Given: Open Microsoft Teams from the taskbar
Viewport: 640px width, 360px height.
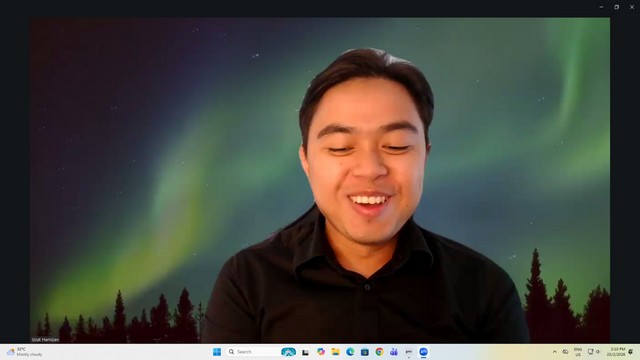Looking at the screenshot, I should point(394,352).
